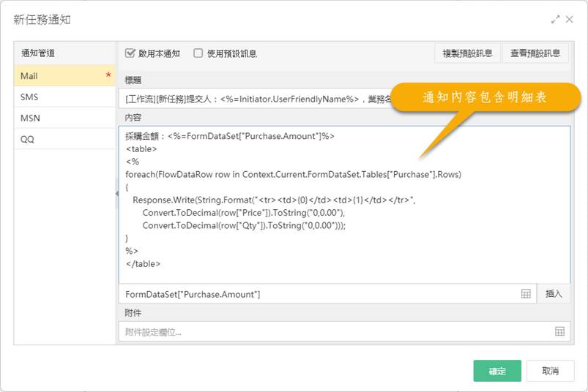This screenshot has height=392, width=588.
Task: Close the 新任務通知 dialog
Action: click(569, 19)
